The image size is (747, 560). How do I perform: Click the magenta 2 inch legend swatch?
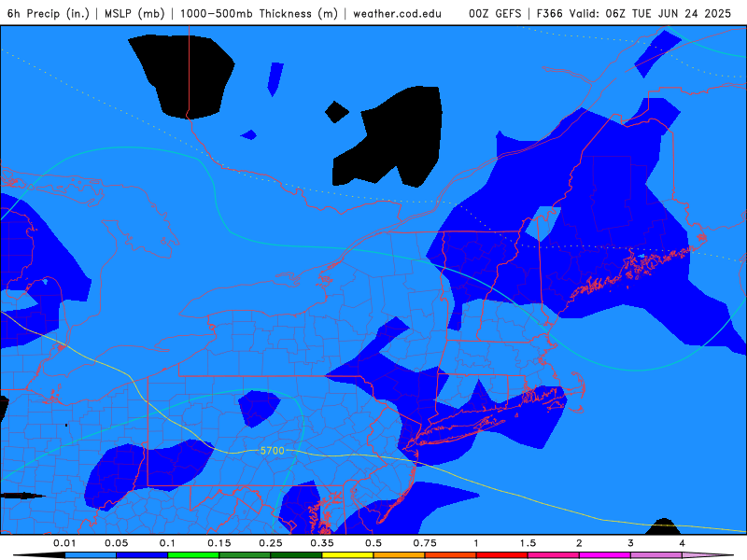pos(605,555)
